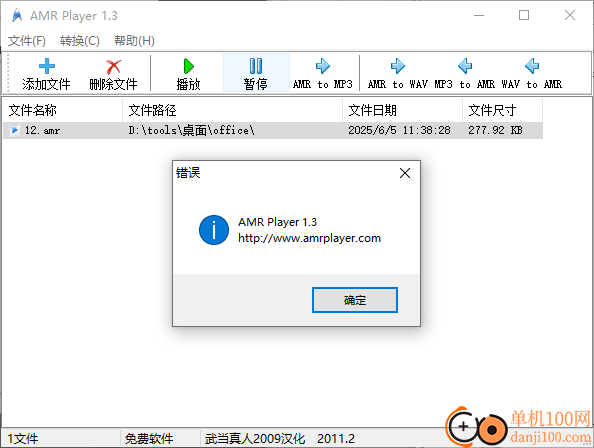Minimize the AMR Player window
The height and width of the screenshot is (448, 594).
(x=479, y=16)
